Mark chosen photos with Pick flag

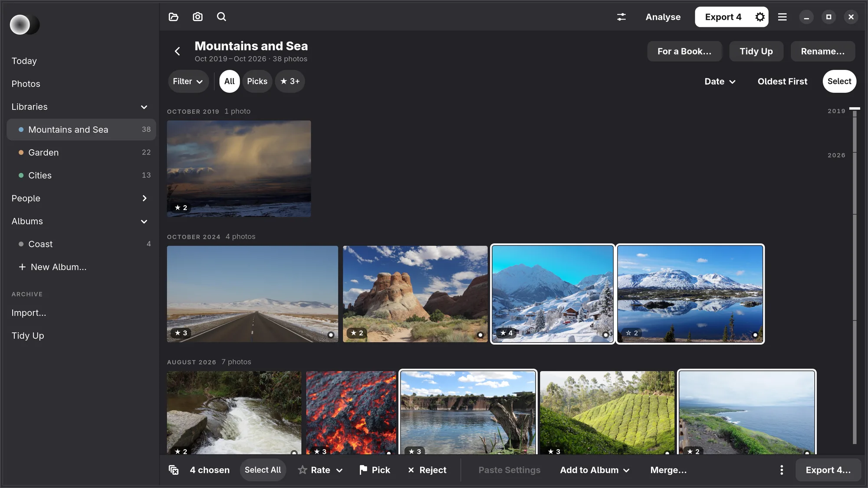(x=375, y=470)
